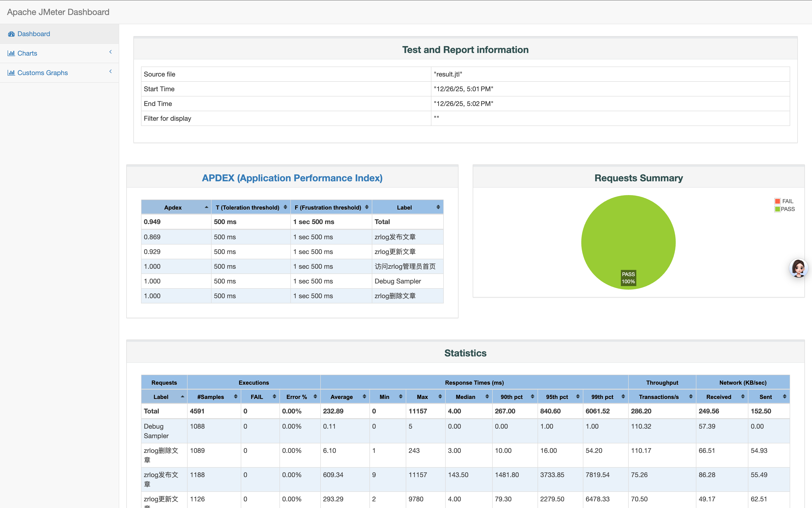Click the Dashboard gauge icon in sidebar
Screen dimensions: 812x508
[x=11, y=34]
